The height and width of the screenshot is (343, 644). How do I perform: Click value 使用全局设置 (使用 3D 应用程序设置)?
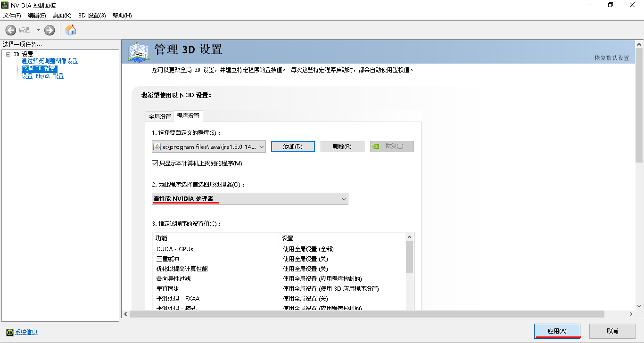point(331,288)
